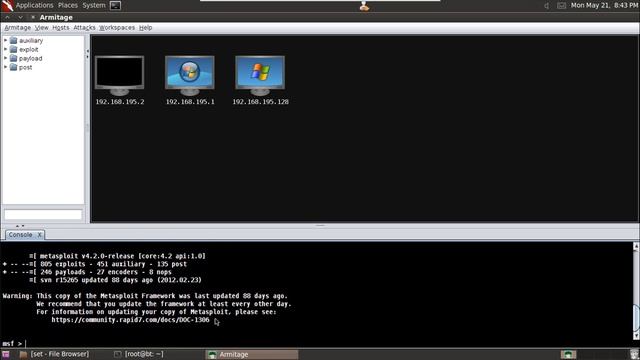
Task: Open the Hosts menu
Action: [61, 28]
